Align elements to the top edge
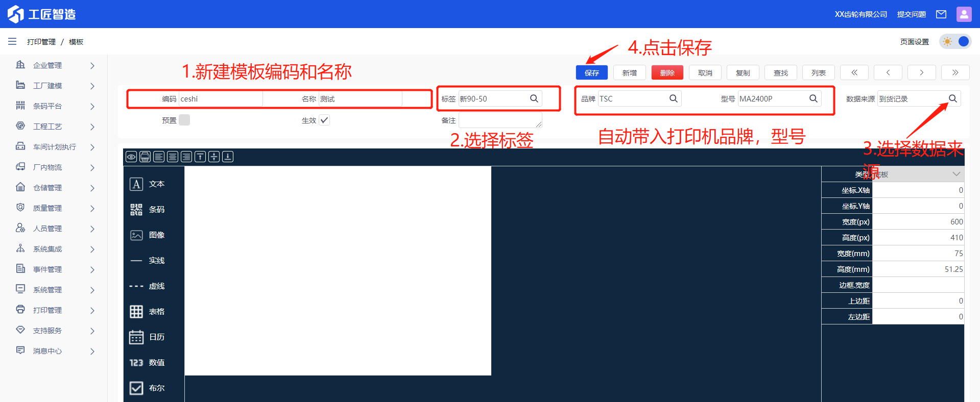This screenshot has width=980, height=402. click(x=200, y=157)
